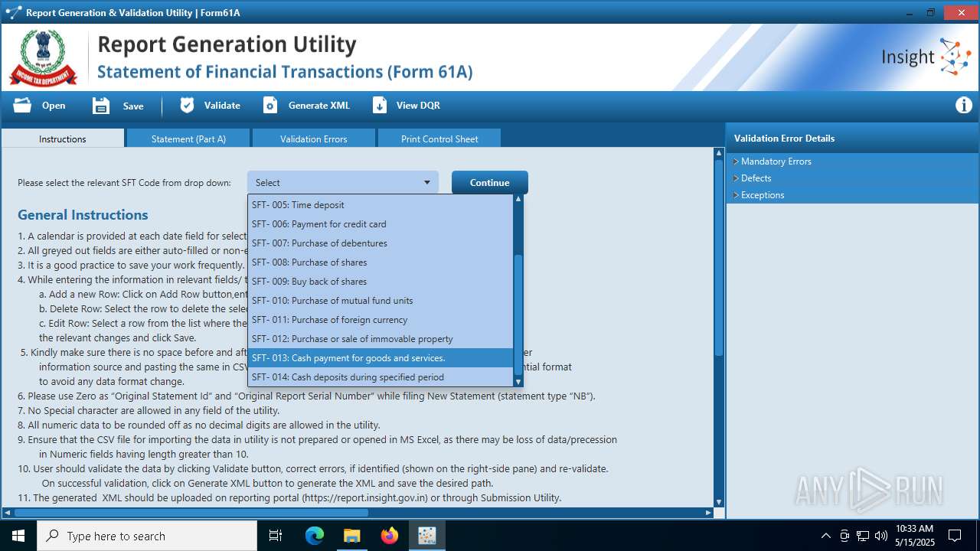
Task: Select SFT-005: Time deposit
Action: pos(381,205)
